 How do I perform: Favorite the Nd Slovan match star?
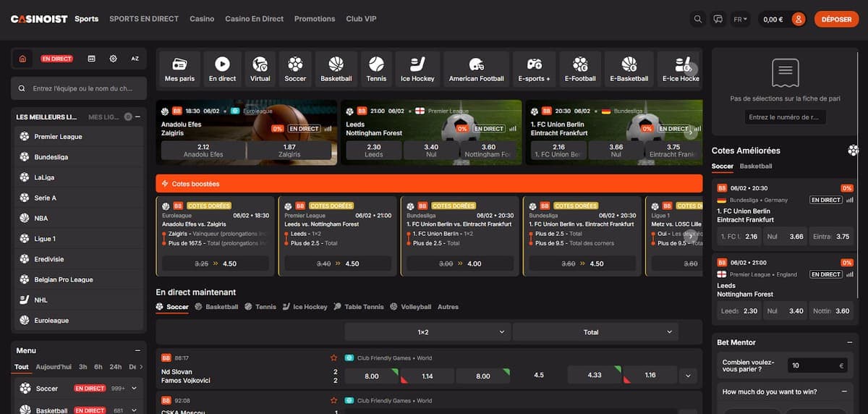point(334,358)
